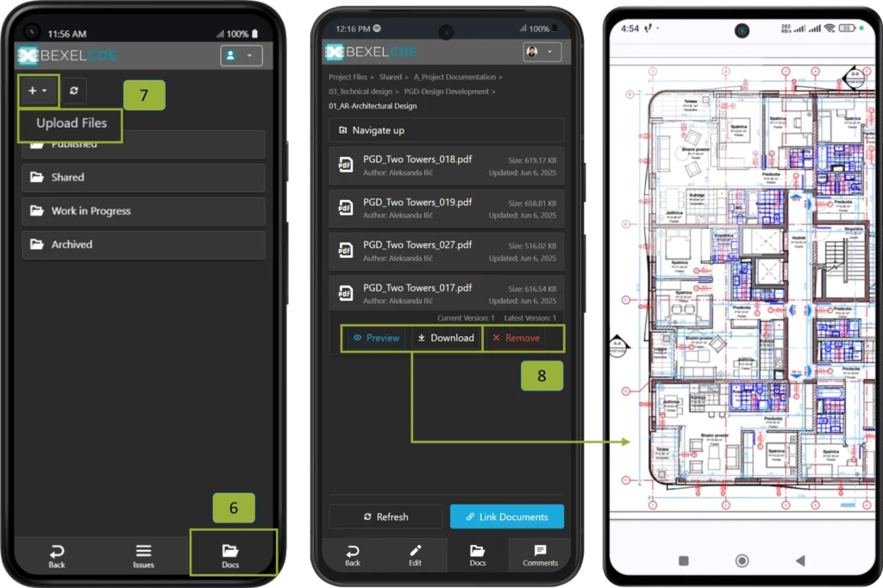Remove PGD_Two Towers_017.pdf from the folder
Image resolution: width=883 pixels, height=588 pixels.
523,338
